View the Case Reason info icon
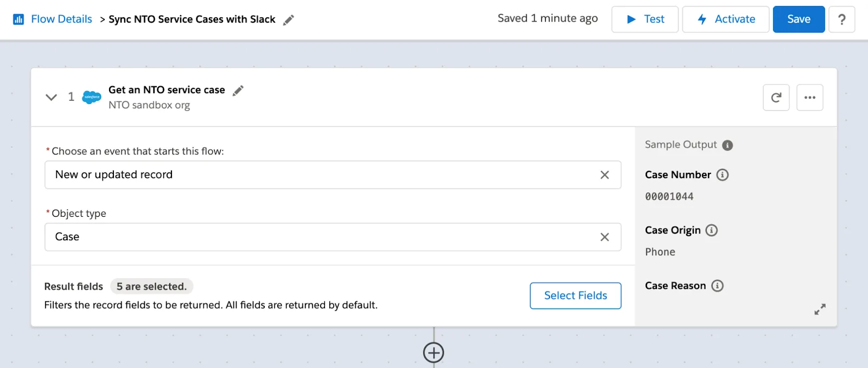Viewport: 868px width, 368px height. pyautogui.click(x=717, y=286)
